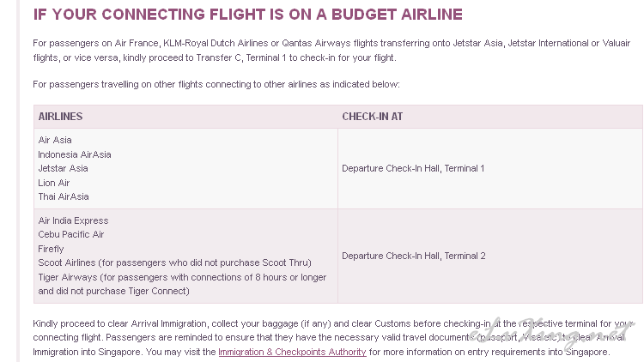
Task: Click the Scoot Airlines table row text
Action: tap(174, 262)
